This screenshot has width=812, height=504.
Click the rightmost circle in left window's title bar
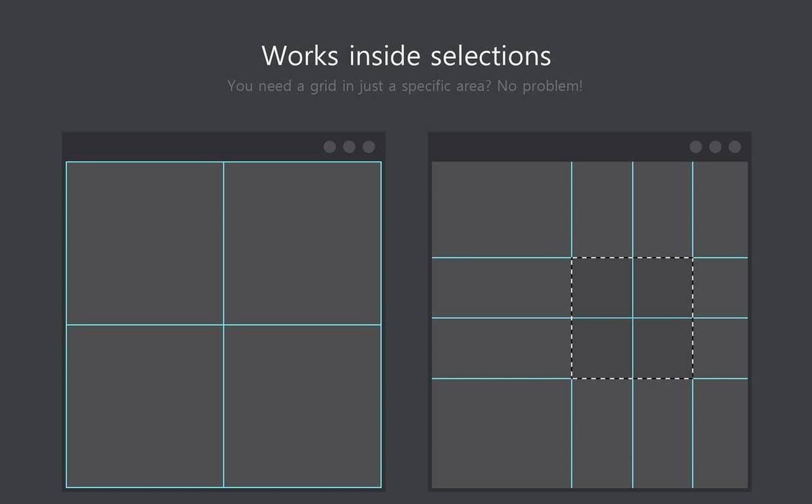point(369,147)
